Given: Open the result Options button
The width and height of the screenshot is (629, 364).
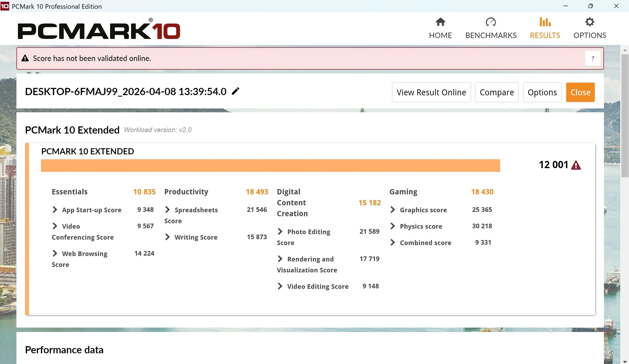Looking at the screenshot, I should coord(542,92).
